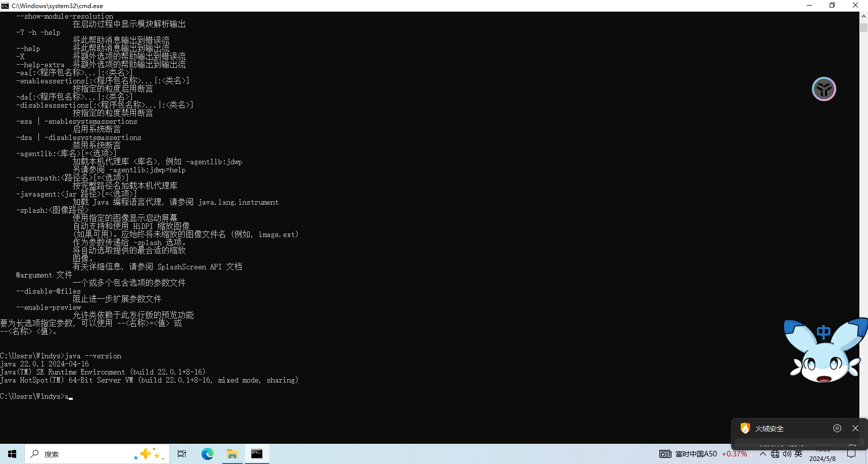Open the Action Center notifications icon
The image size is (868, 464).
(851, 454)
